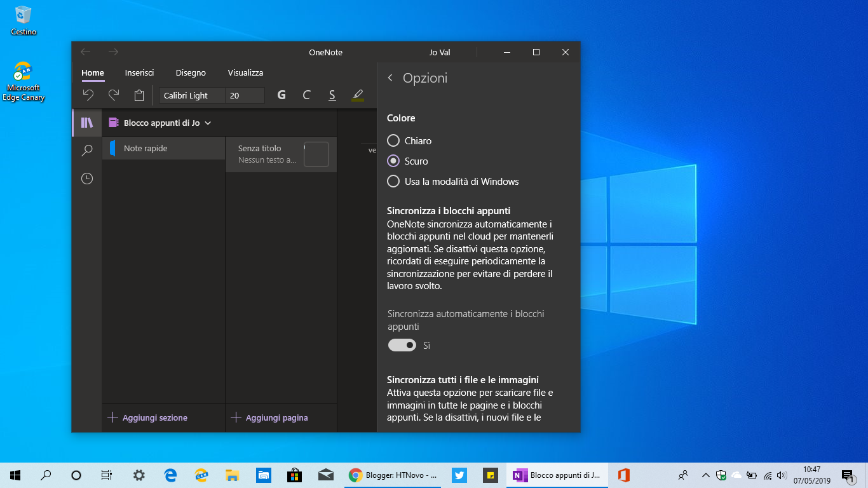Image resolution: width=868 pixels, height=488 pixels.
Task: Apply the text highlighter pen
Action: pyautogui.click(x=358, y=95)
